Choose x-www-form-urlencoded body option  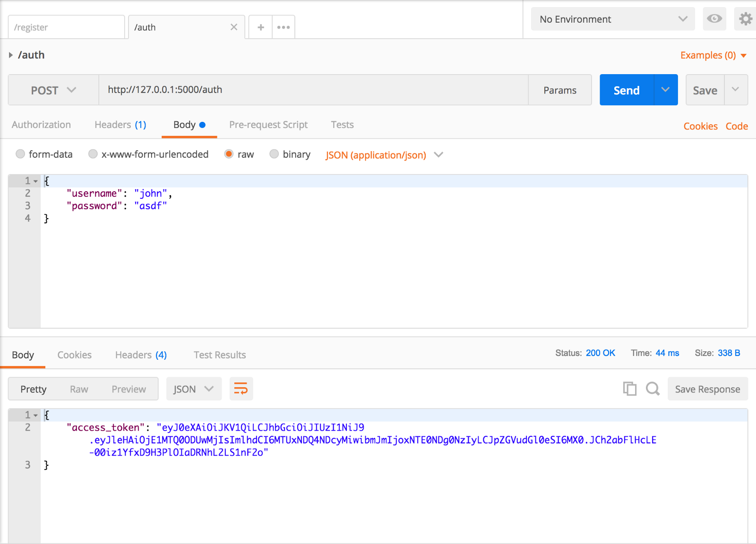[93, 154]
